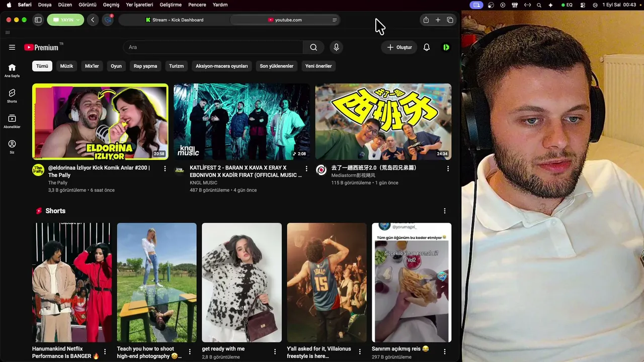This screenshot has width=644, height=362.
Task: Start voice search with the microphone
Action: [336, 47]
